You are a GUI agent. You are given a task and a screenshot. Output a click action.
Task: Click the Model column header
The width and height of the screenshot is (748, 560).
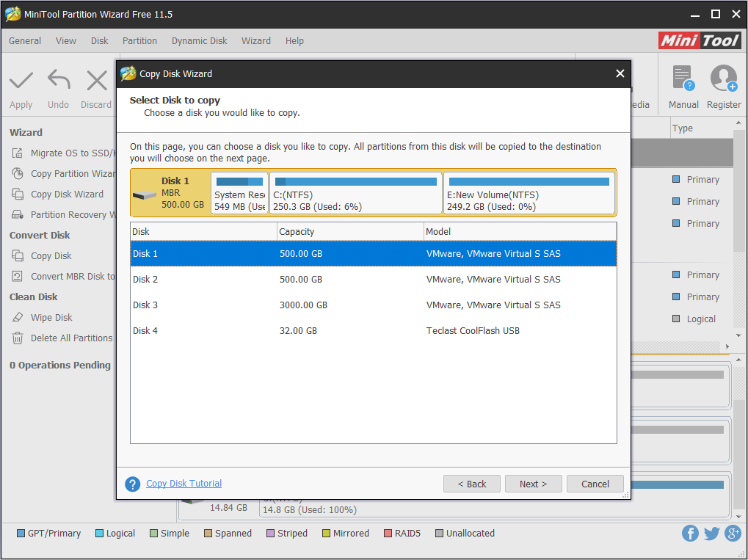click(x=520, y=232)
